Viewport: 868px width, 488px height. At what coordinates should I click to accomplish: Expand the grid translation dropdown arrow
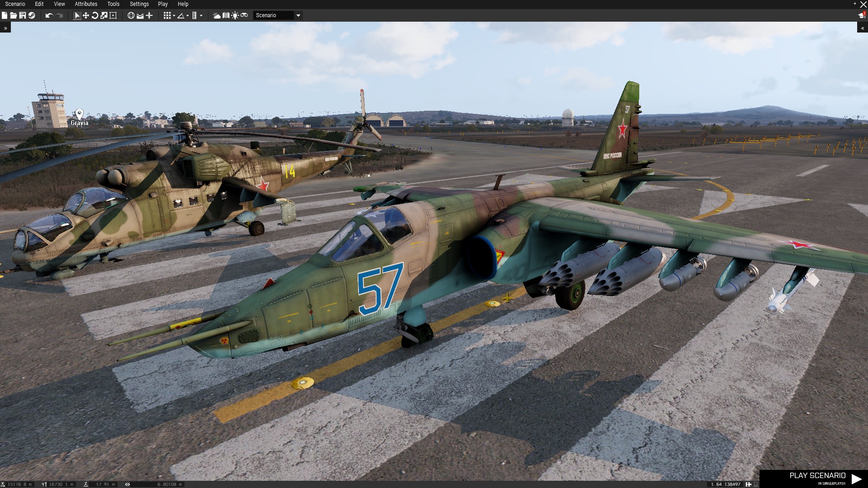174,16
